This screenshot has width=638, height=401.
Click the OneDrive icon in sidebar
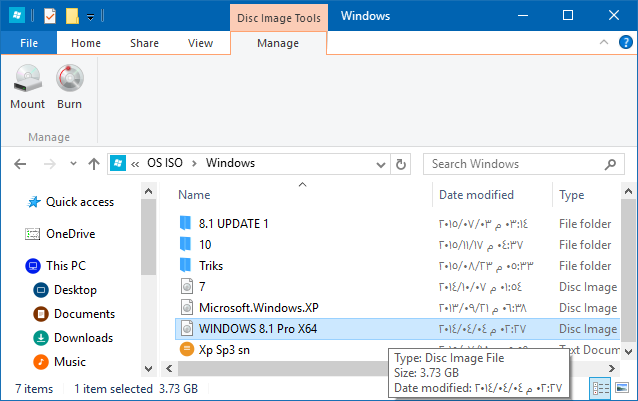(x=33, y=234)
